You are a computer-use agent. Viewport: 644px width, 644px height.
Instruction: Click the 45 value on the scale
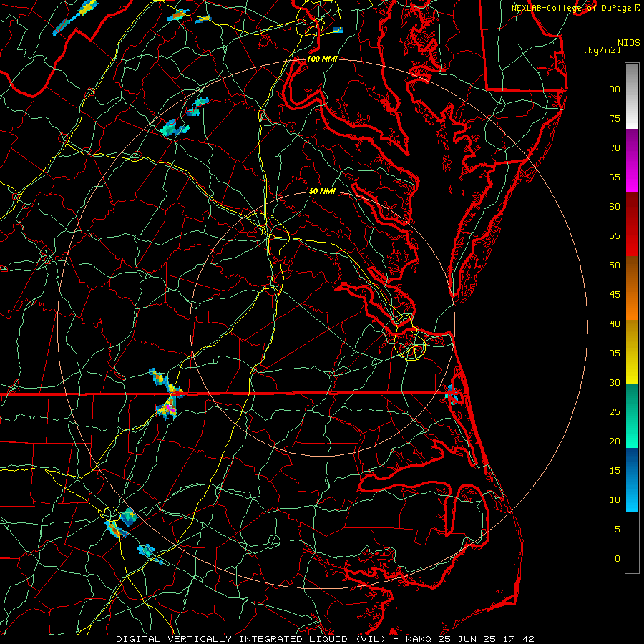[x=615, y=295]
